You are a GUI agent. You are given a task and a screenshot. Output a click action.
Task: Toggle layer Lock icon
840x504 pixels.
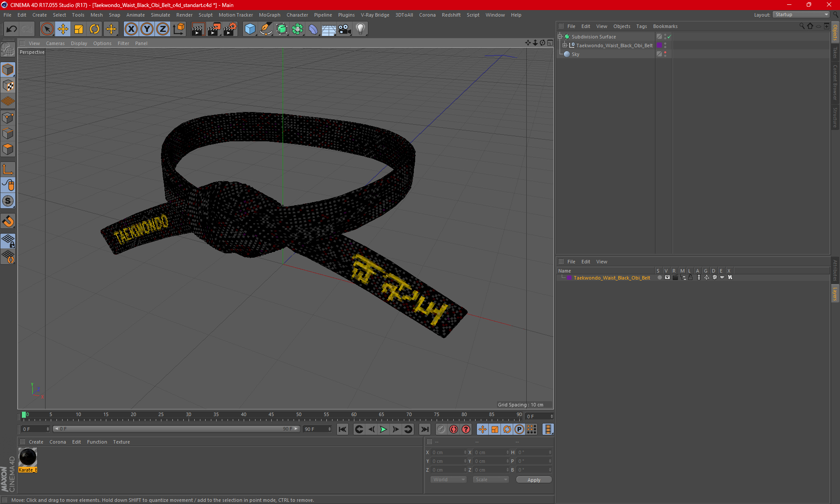[x=690, y=277]
